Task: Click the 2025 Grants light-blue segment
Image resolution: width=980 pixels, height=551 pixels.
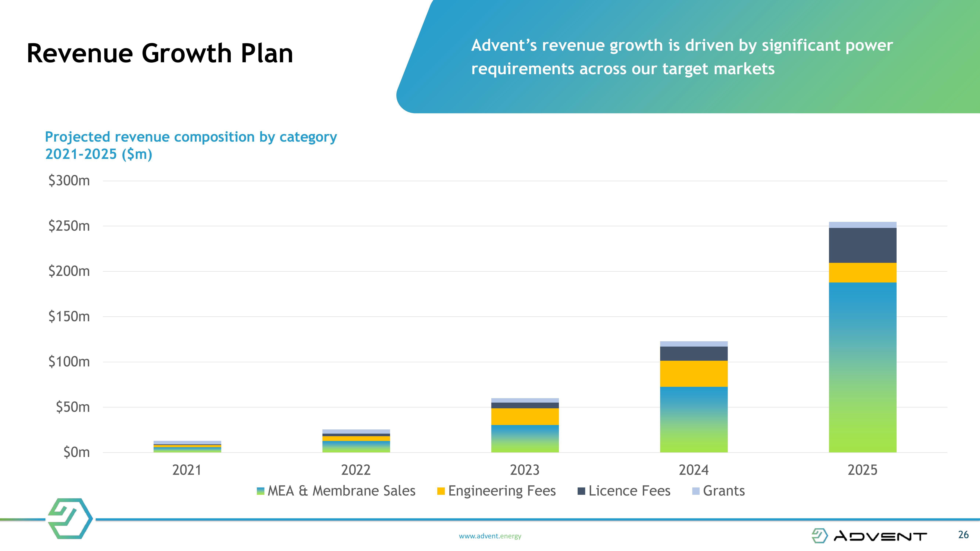Action: (x=862, y=225)
